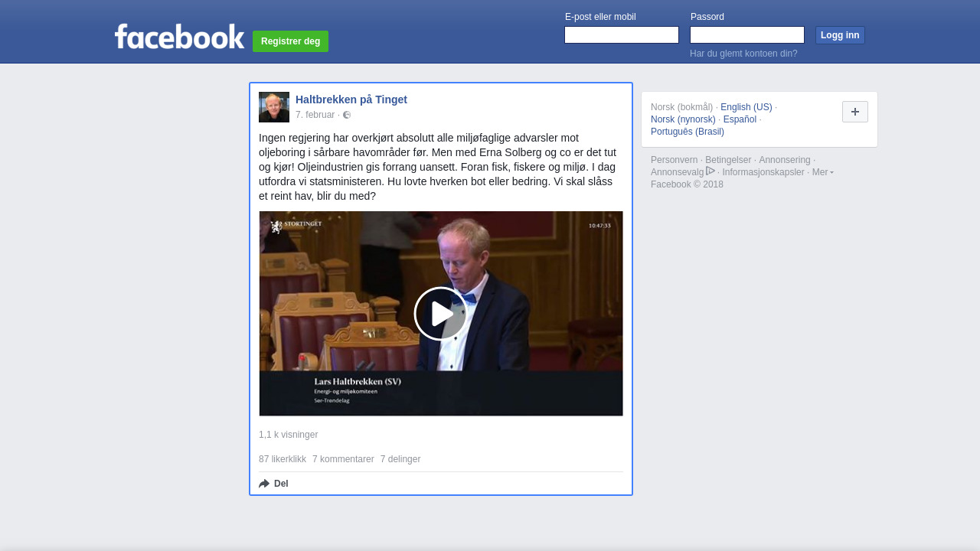Click the Facebook logo
The image size is (980, 551).
point(179,37)
